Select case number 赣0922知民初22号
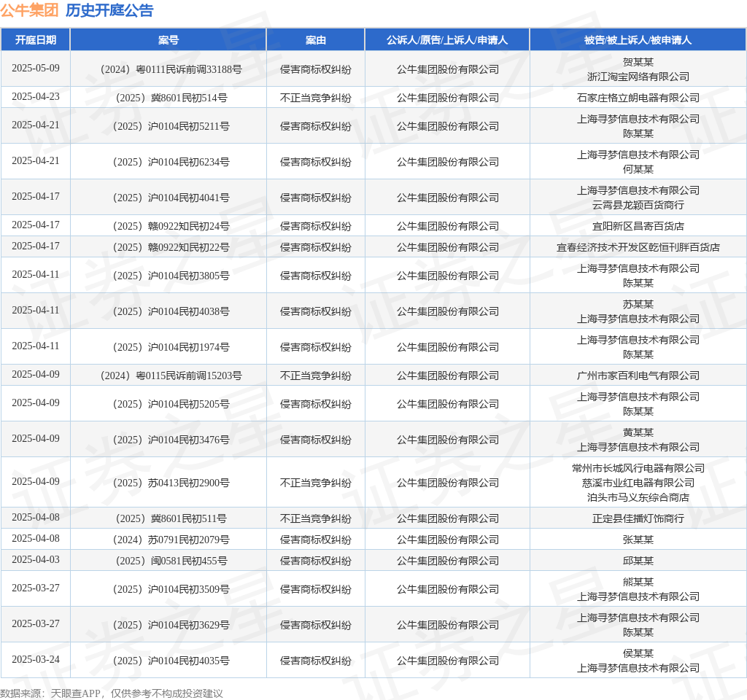Screen dimensions: 747x700 pos(171,247)
